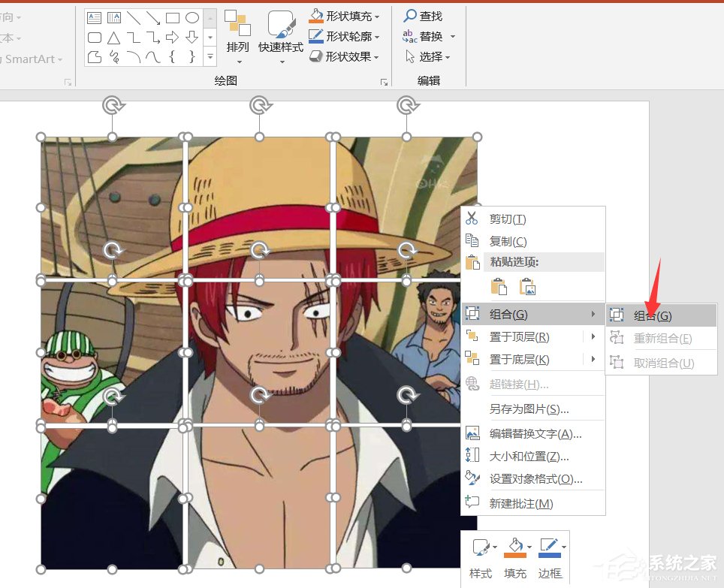
Task: Select the oval shape in shapes gallery
Action: 192,17
